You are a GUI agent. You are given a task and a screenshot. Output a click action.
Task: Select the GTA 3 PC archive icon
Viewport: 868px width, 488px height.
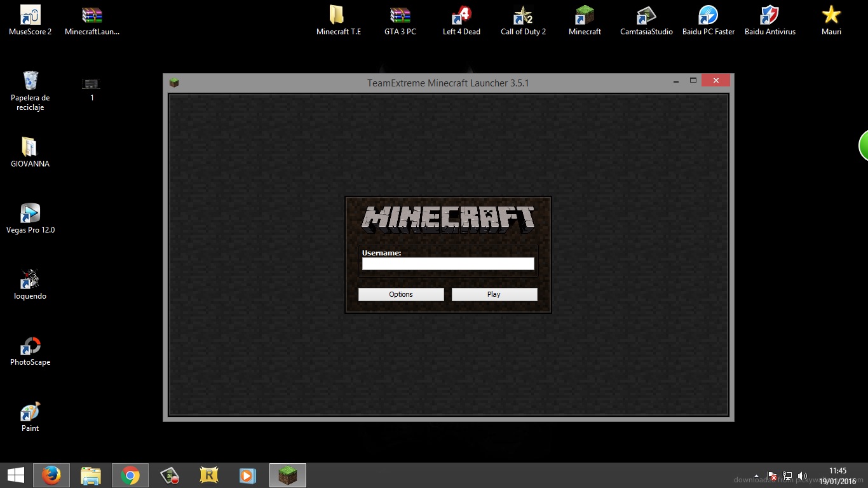pos(400,20)
